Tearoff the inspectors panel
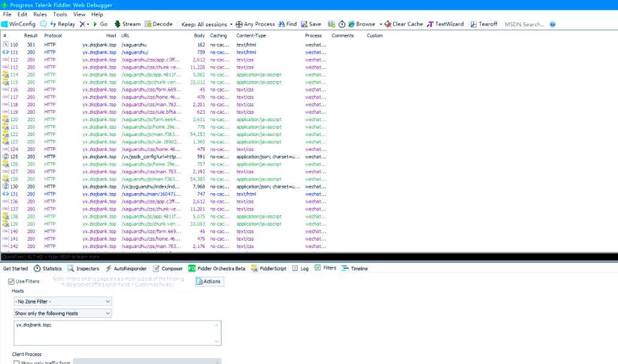Viewport: 618px width, 364px height. pos(484,24)
